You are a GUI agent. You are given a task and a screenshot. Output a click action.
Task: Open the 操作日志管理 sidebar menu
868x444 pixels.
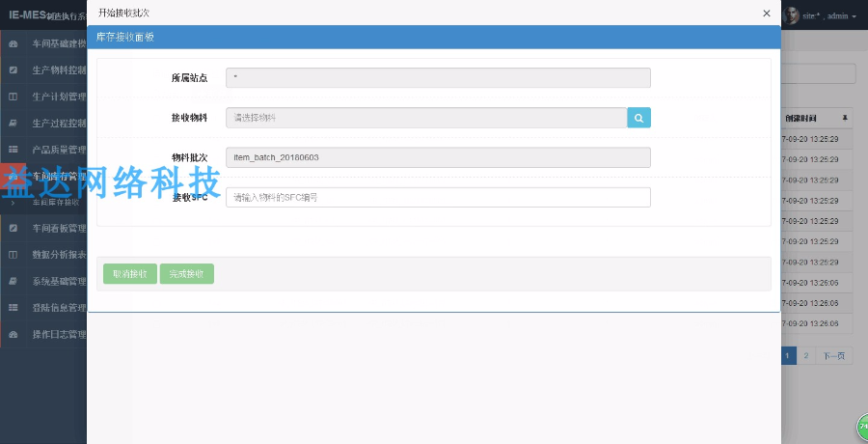point(43,334)
